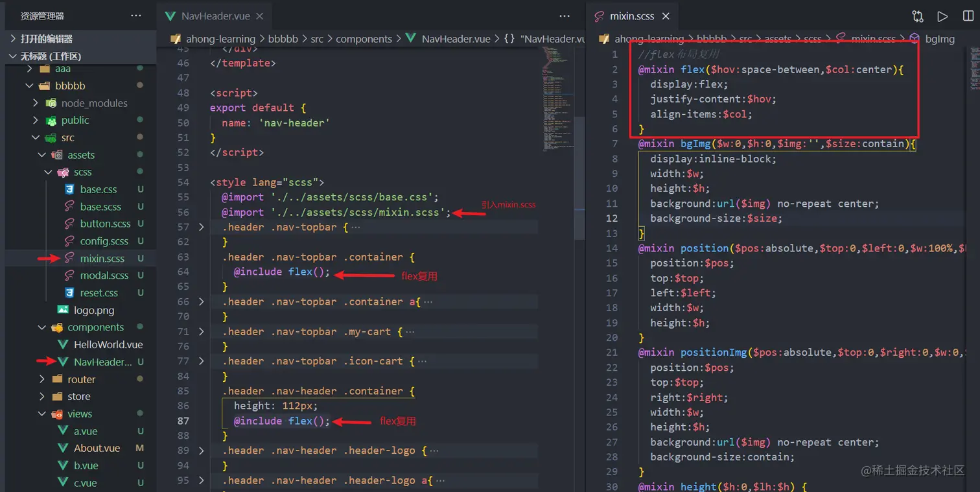
Task: Click the bgImg symbol breadcrumb
Action: point(940,39)
